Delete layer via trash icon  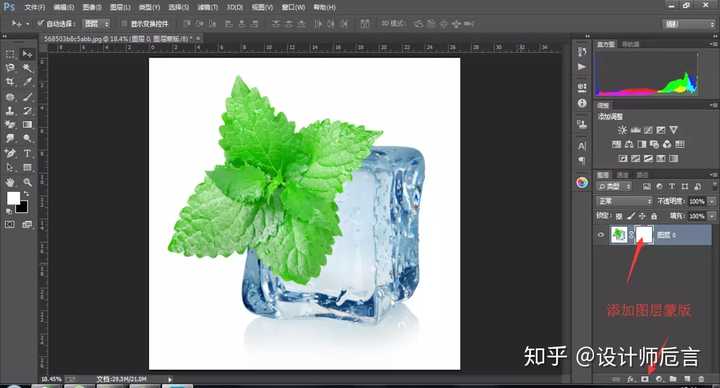(701, 379)
